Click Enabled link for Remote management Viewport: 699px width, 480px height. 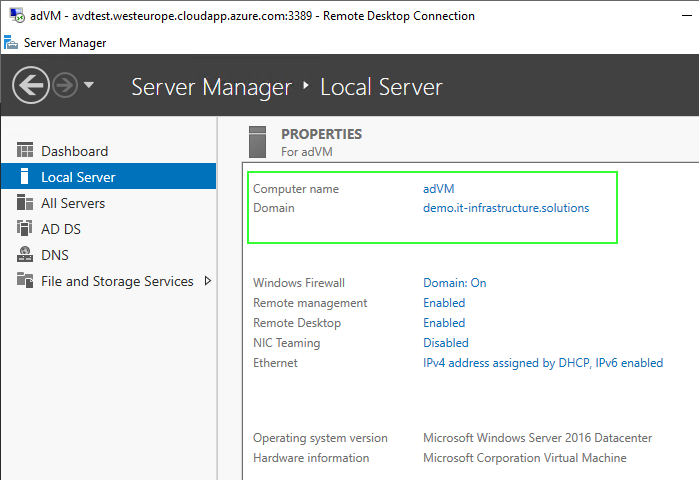click(x=444, y=303)
